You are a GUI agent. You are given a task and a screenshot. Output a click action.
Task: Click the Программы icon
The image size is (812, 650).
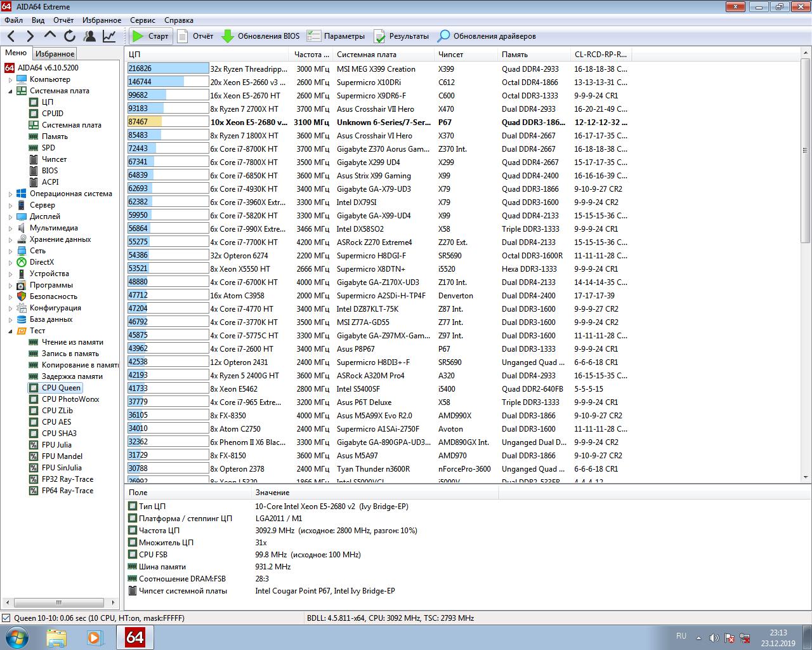coord(22,285)
